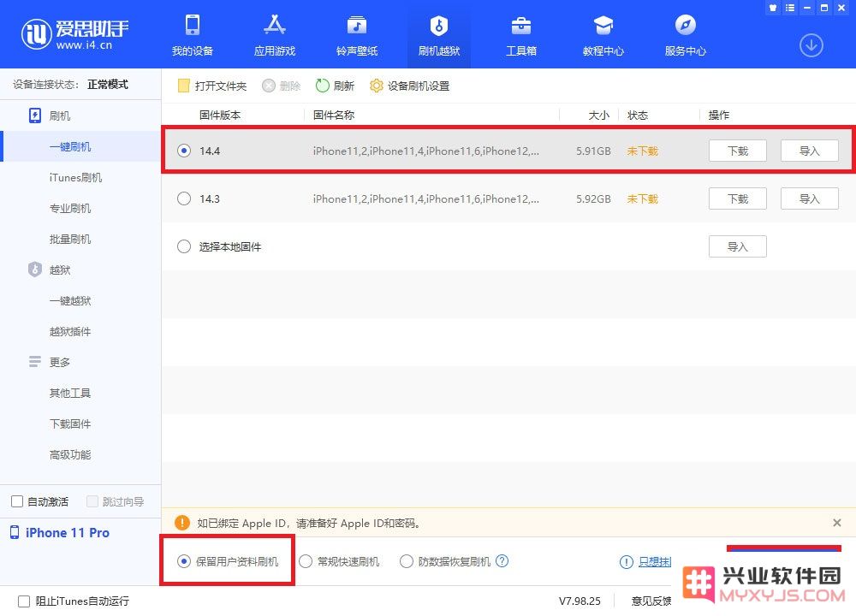Image resolution: width=856 pixels, height=616 pixels.
Task: Click the 状态 column header
Action: [638, 115]
